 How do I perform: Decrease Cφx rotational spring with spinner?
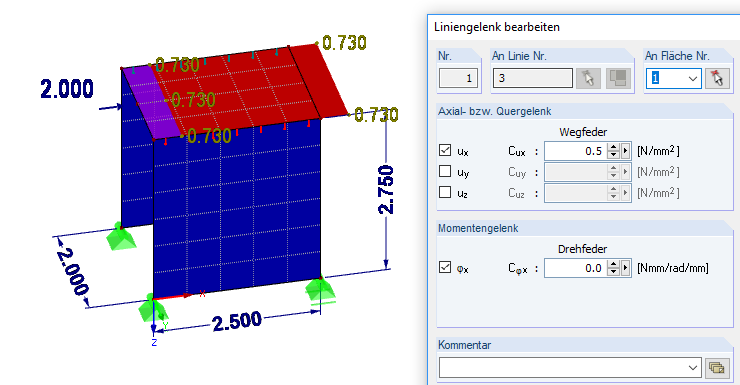pos(614,272)
